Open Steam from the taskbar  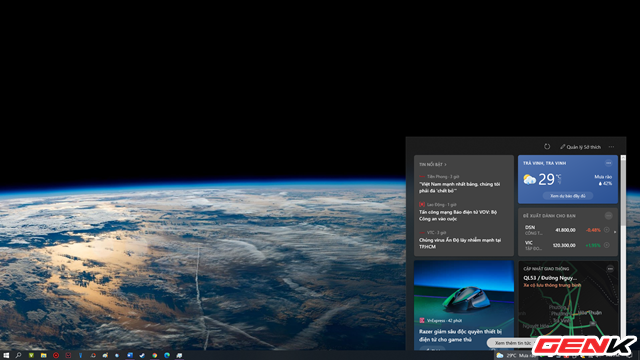(x=142, y=356)
